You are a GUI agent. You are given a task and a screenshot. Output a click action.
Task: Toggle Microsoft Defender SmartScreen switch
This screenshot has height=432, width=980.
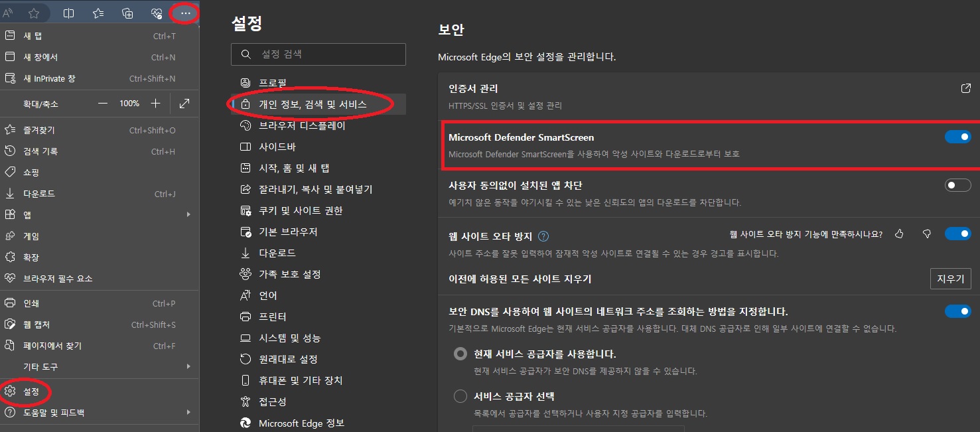[957, 137]
